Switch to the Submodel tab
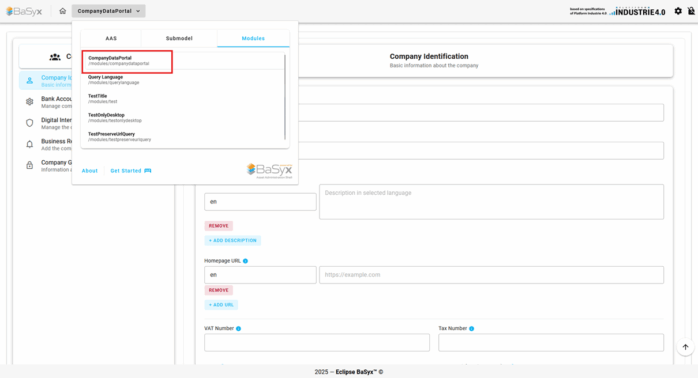Viewport: 698px width, 378px height. tap(179, 38)
